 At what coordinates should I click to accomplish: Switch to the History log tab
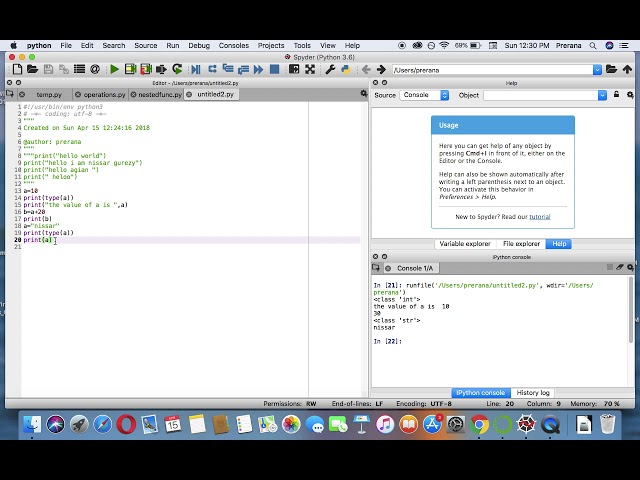click(x=533, y=393)
